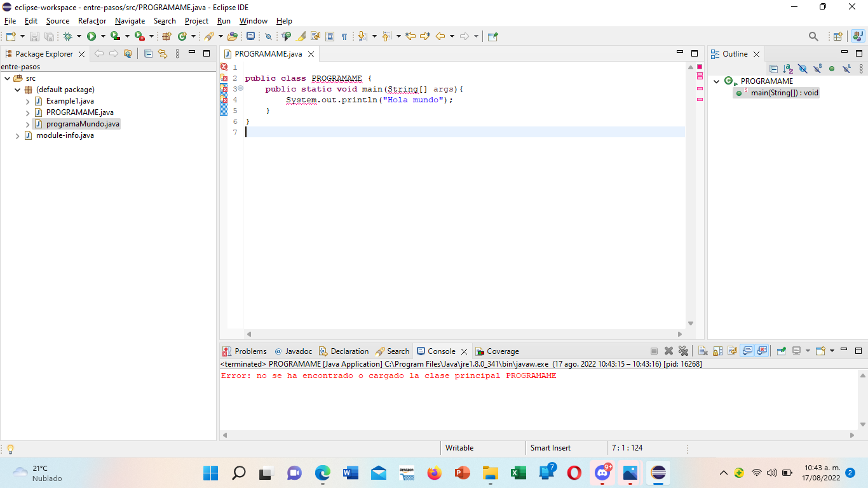Viewport: 868px width, 488px height.
Task: Click Pin Console icon
Action: 782,351
